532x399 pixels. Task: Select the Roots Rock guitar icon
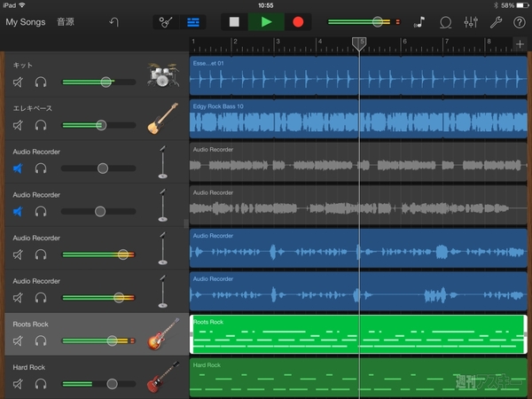tap(161, 336)
